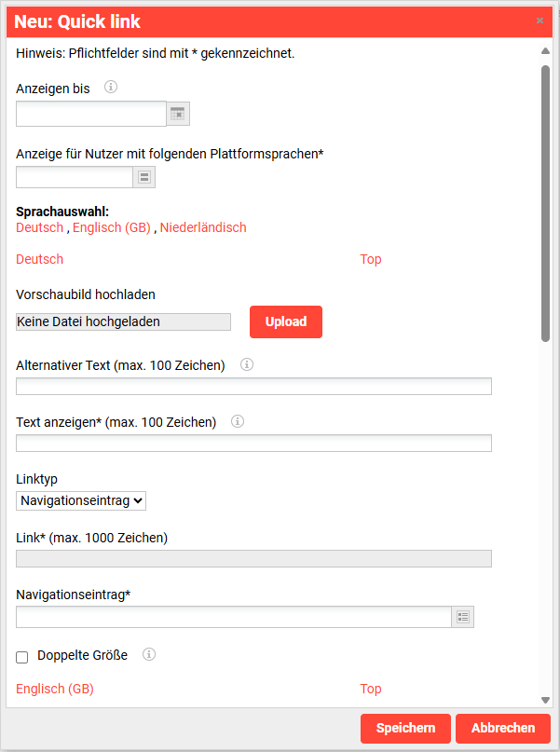Open the Deutsch language link in Sprachauswahl
This screenshot has width=560, height=752.
tap(39, 226)
